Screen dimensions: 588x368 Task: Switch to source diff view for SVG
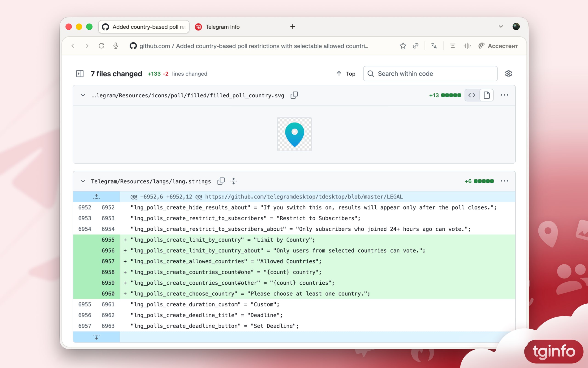[x=472, y=95]
